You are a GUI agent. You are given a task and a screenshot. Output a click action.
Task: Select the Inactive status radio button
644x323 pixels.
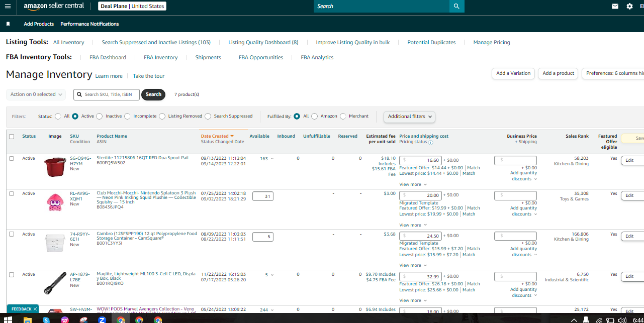[x=99, y=116]
